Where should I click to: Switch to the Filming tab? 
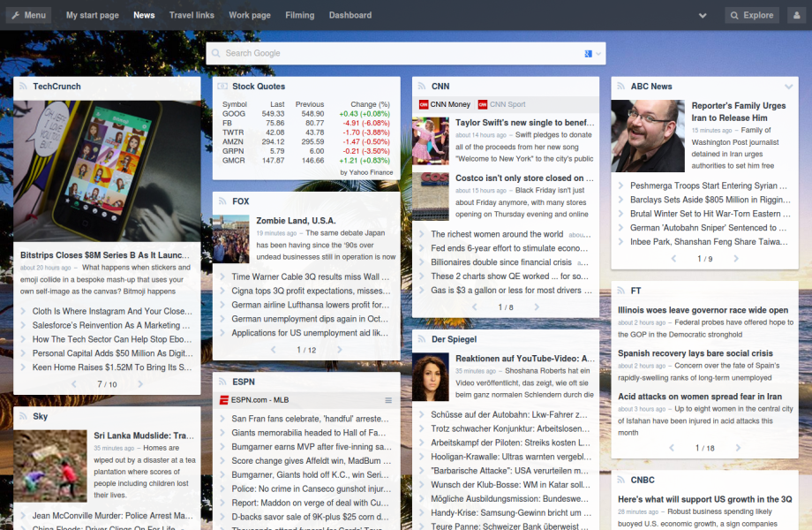pyautogui.click(x=300, y=15)
